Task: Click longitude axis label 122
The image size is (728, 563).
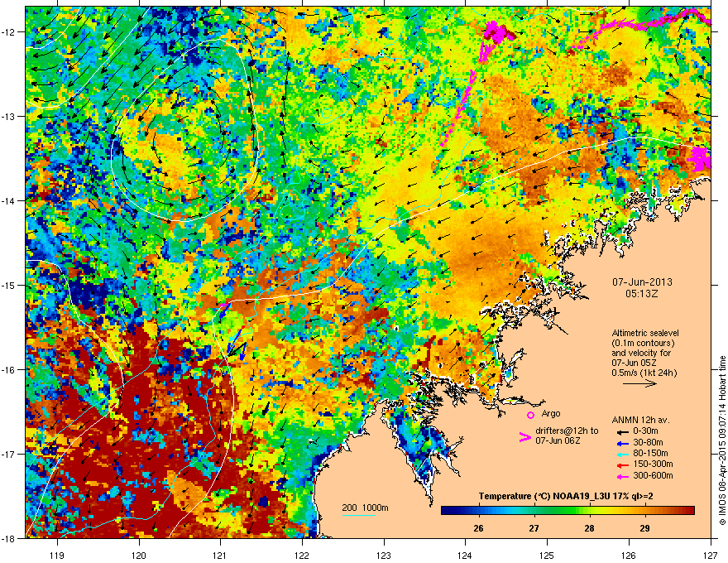Action: pyautogui.click(x=302, y=555)
